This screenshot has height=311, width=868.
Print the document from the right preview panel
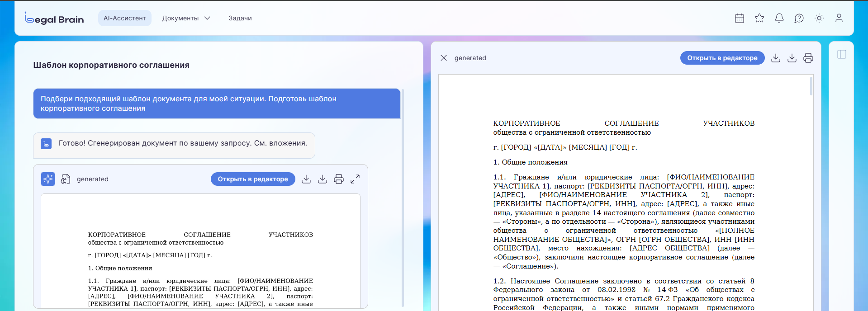coord(808,58)
